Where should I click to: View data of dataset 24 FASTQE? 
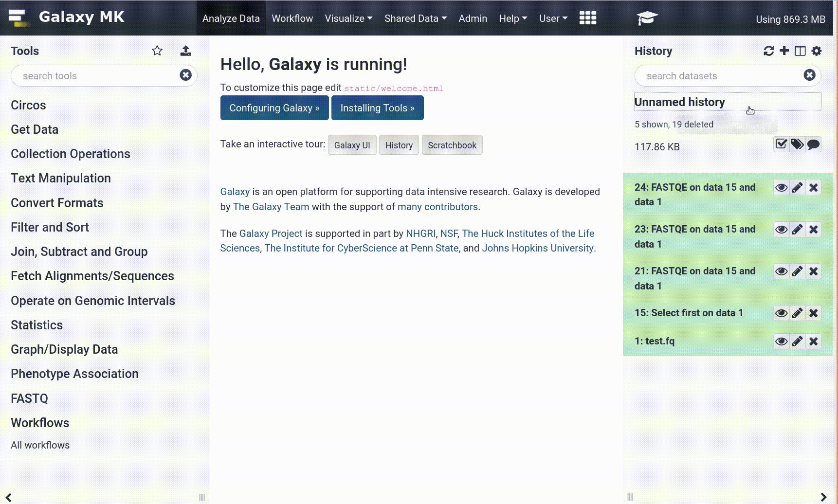point(782,188)
